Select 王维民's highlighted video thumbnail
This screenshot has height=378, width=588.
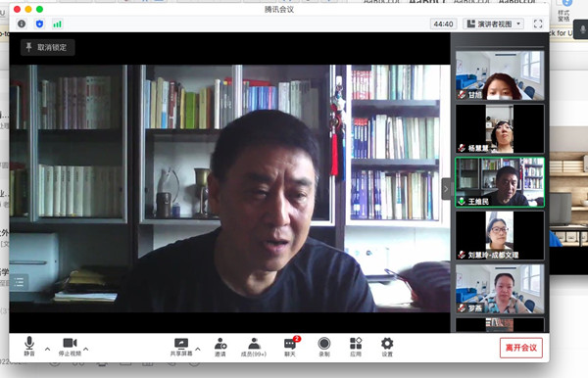(x=500, y=182)
